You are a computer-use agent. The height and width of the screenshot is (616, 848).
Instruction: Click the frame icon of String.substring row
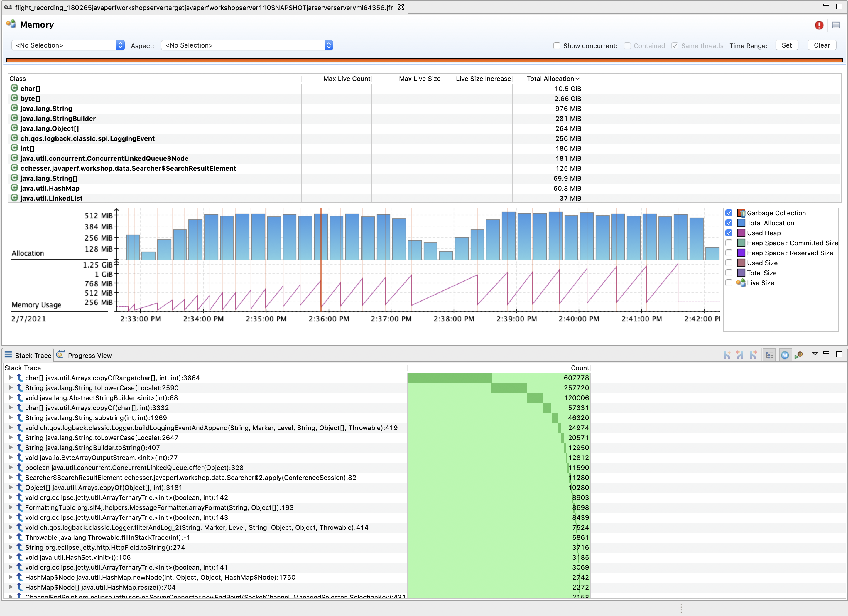(20, 417)
